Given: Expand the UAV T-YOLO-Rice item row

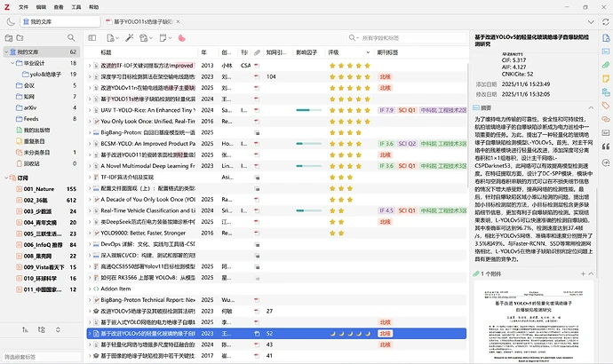Looking at the screenshot, I should coord(90,110).
